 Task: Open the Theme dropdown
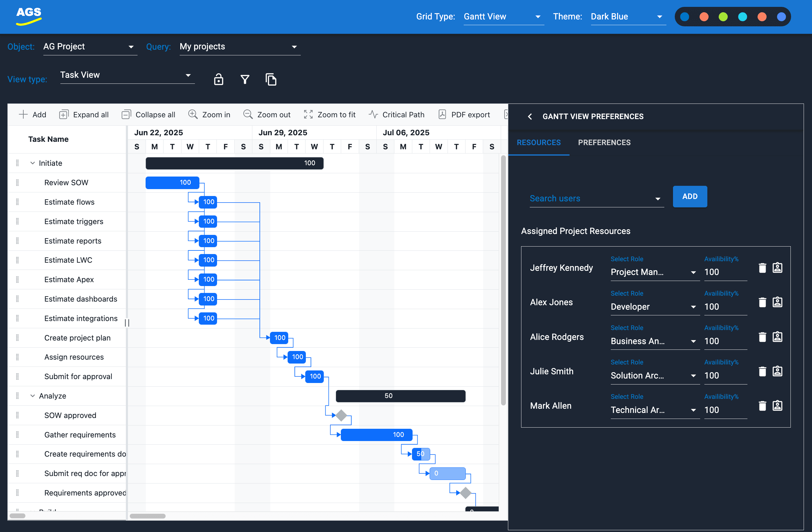pyautogui.click(x=628, y=16)
